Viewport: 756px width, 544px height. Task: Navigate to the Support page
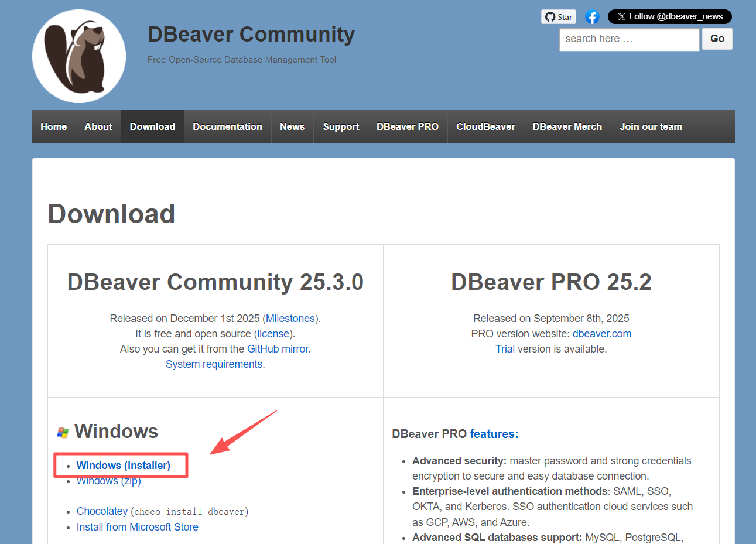[x=341, y=126]
